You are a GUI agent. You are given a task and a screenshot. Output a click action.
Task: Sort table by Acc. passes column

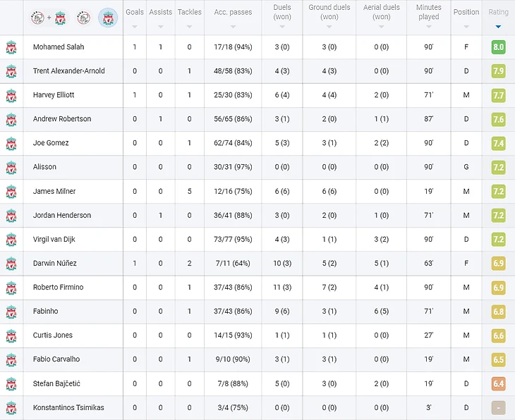[233, 17]
